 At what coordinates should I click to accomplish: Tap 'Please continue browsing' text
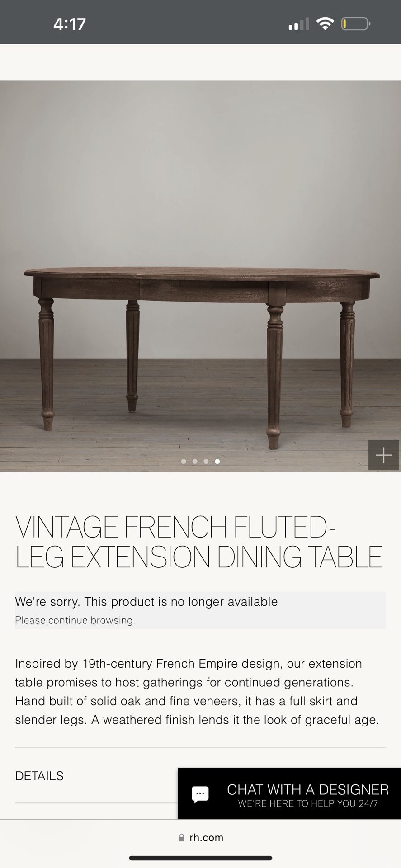pyautogui.click(x=75, y=620)
